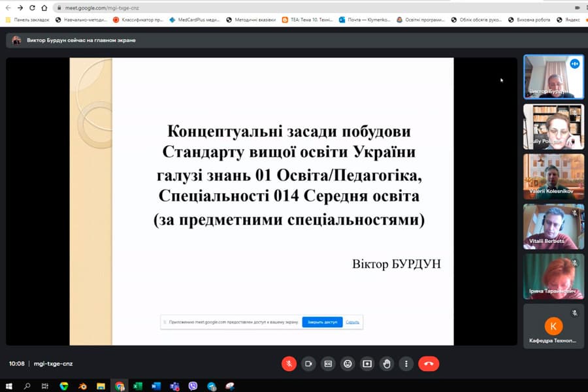Open 'MedCardPlus меди...' bookmark
The height and width of the screenshot is (392, 588).
194,20
